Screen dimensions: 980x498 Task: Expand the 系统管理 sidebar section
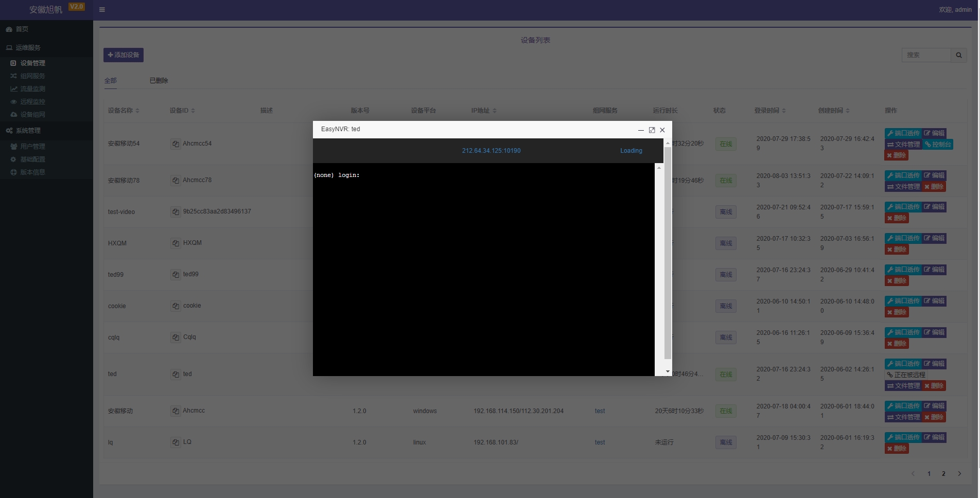tap(28, 131)
